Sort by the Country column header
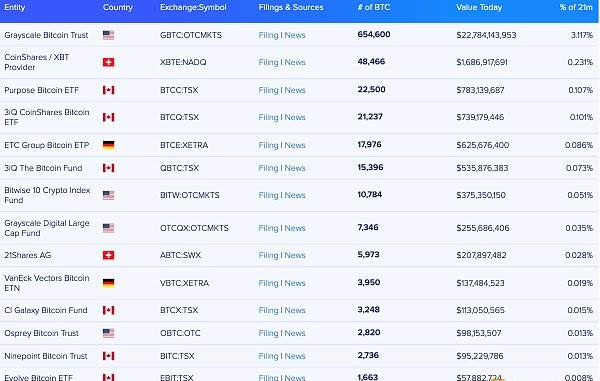 point(118,7)
